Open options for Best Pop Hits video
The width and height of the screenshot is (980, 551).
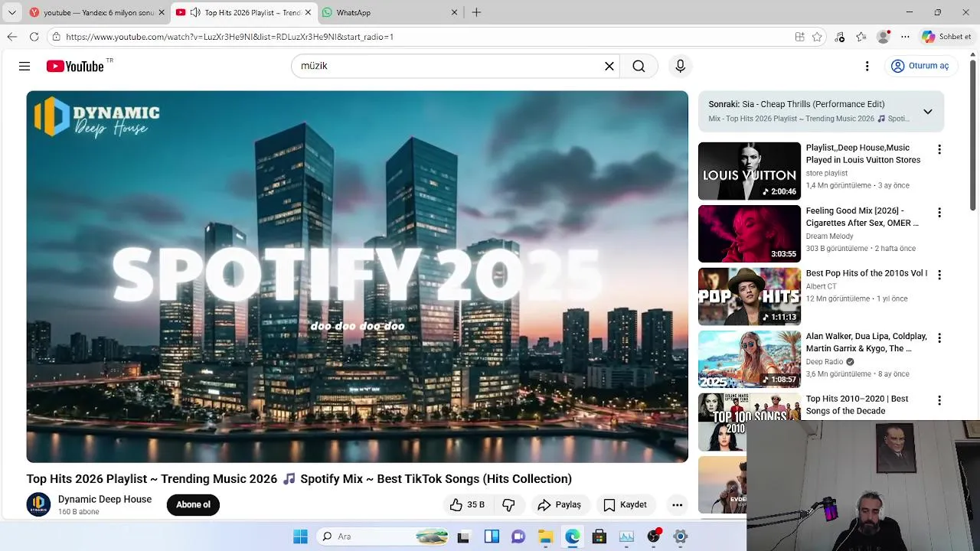939,275
